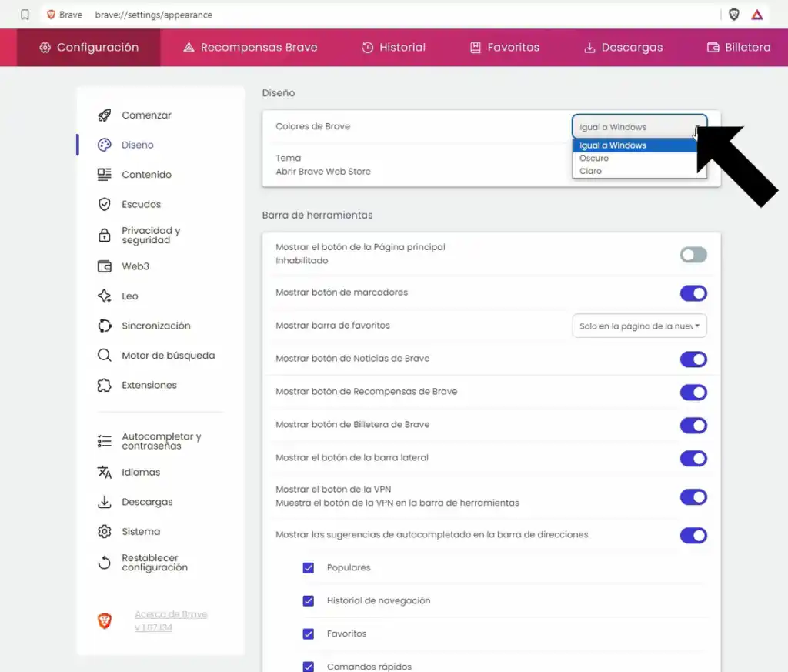788x672 pixels.
Task: Select Igual a Windows in the dropdown list
Action: pyautogui.click(x=634, y=145)
